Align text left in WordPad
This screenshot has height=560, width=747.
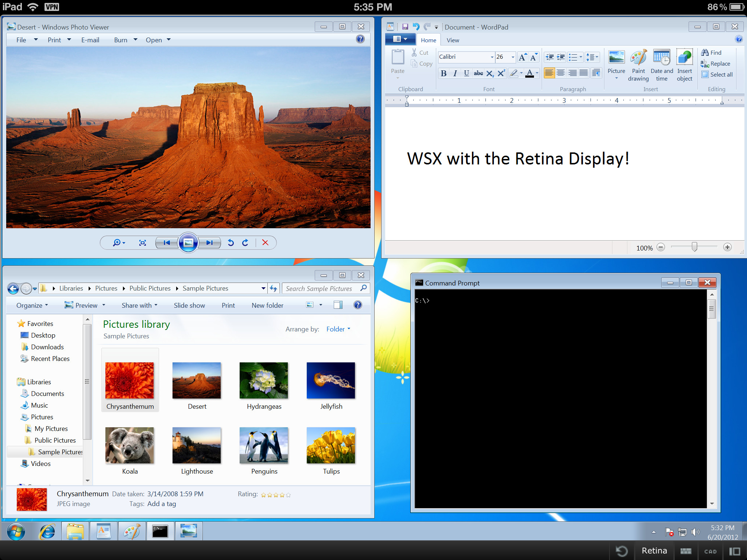(x=549, y=73)
